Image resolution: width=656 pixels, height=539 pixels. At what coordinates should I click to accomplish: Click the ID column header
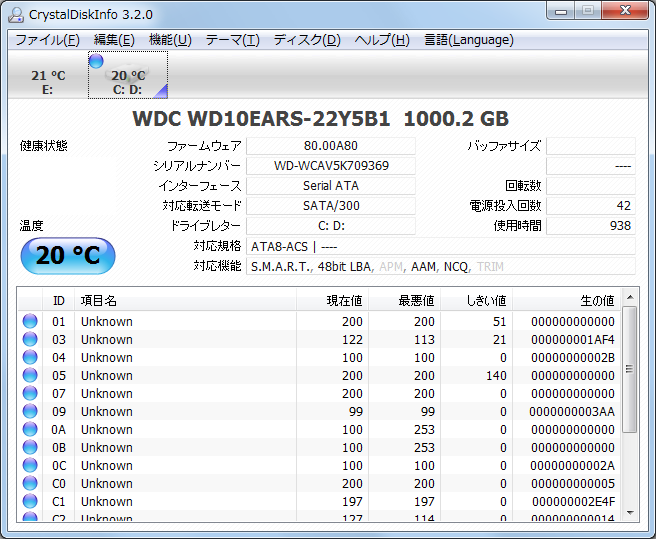click(59, 300)
